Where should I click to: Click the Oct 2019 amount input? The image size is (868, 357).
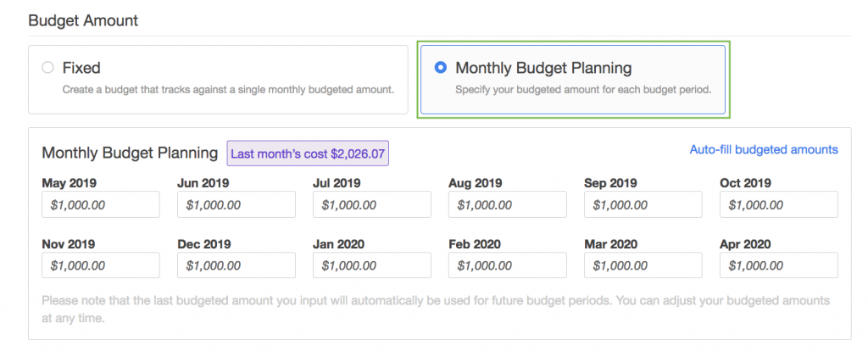[x=779, y=204]
